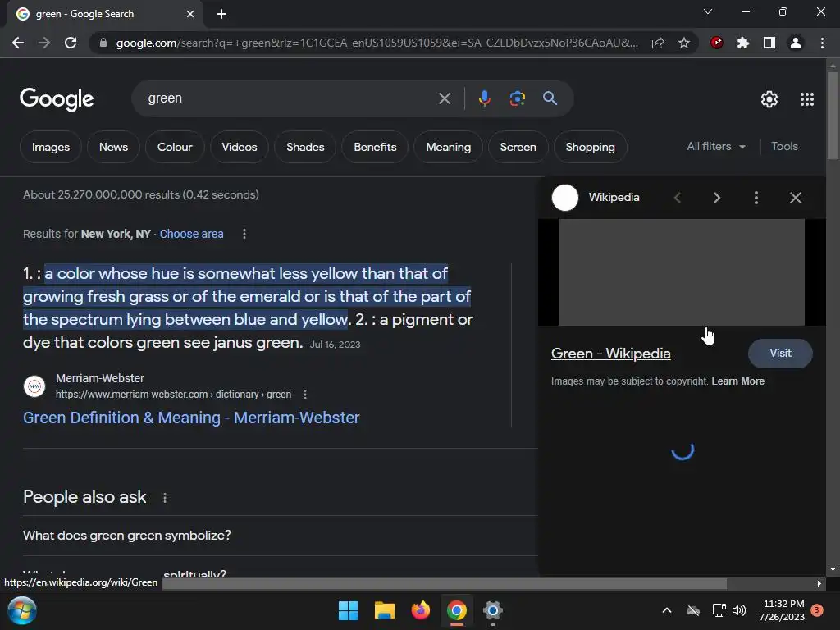View site info via the address bar lock icon
The image size is (840, 630).
103,43
